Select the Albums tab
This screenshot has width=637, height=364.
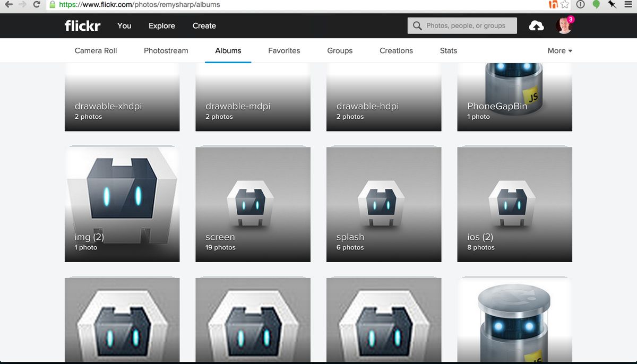click(x=228, y=50)
